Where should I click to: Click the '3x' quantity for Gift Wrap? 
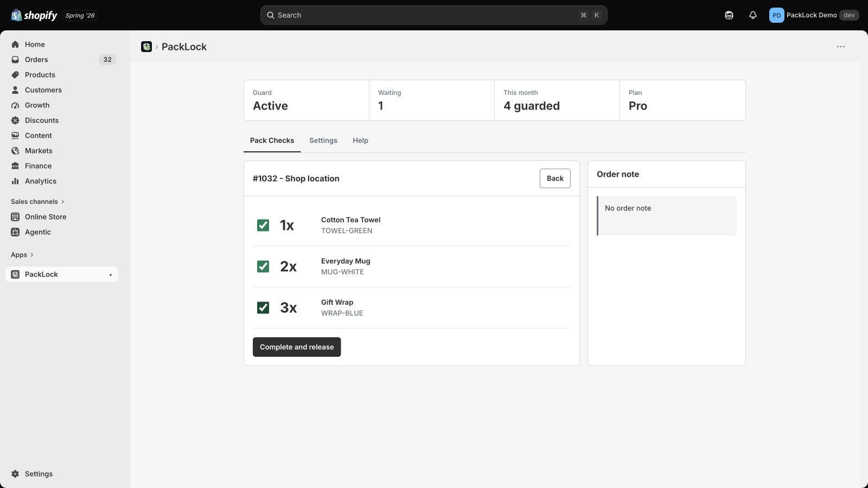pos(288,307)
